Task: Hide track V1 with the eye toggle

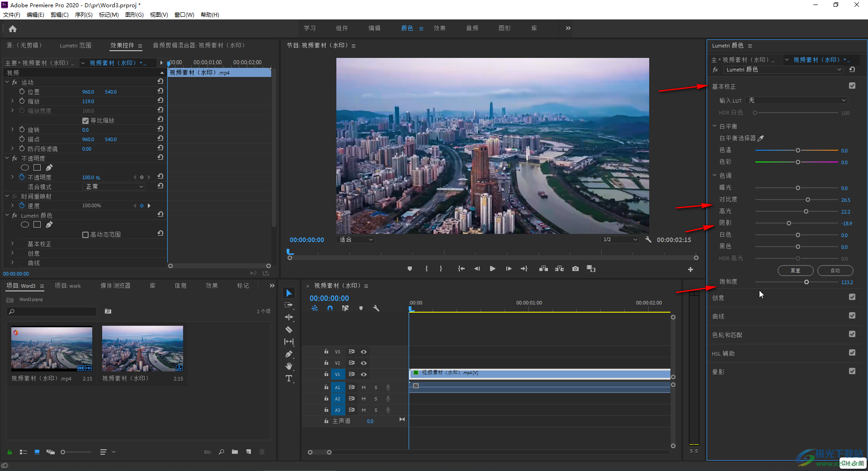Action: [363, 375]
